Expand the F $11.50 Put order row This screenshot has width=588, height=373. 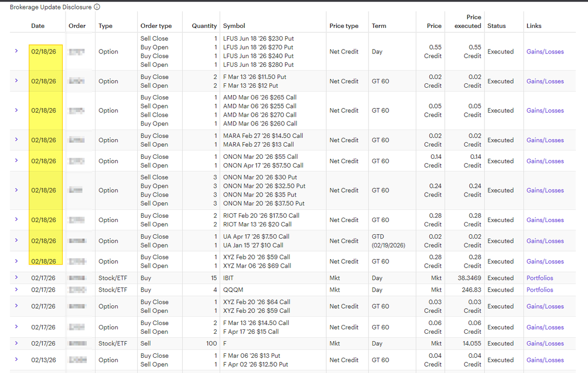coord(16,81)
